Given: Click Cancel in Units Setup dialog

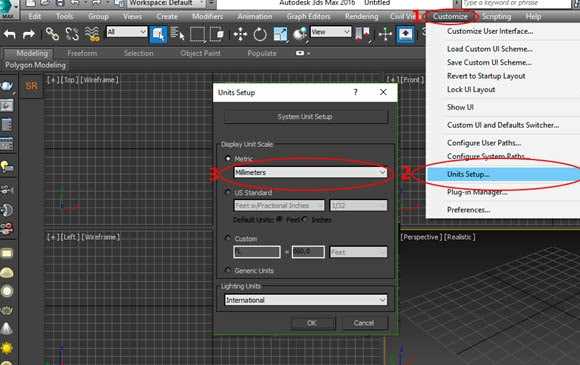Looking at the screenshot, I should coord(364,323).
